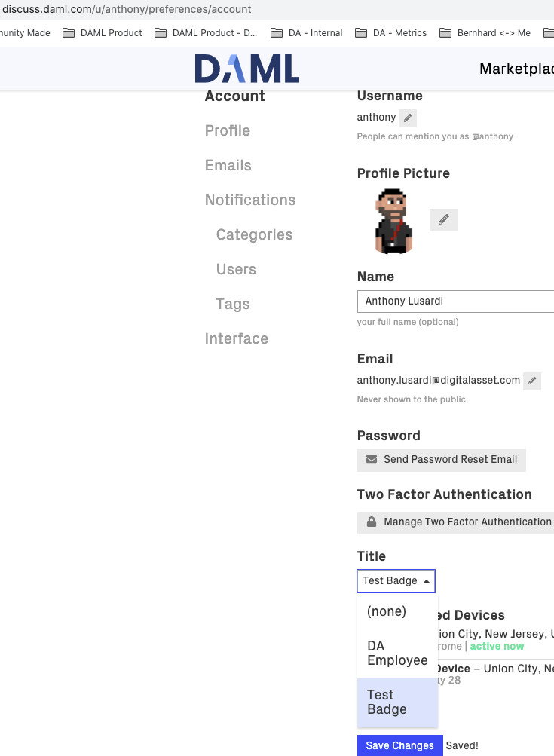Edit username pencil icon next to anthony
The height and width of the screenshot is (756, 554).
[408, 118]
